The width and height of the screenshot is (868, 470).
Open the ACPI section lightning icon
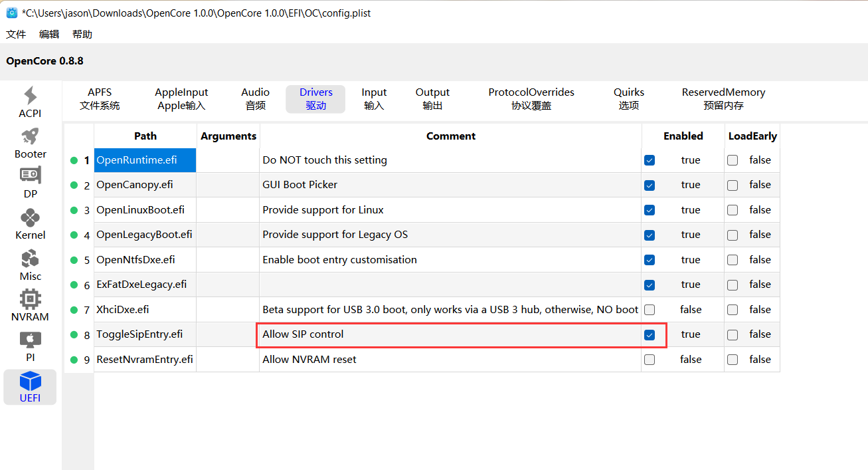tap(30, 96)
